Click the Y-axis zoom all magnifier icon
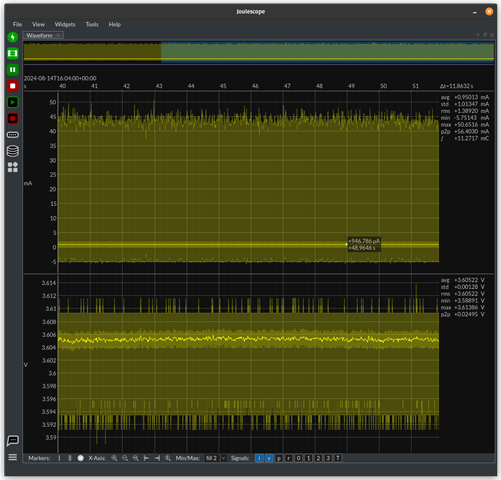 coord(168,458)
